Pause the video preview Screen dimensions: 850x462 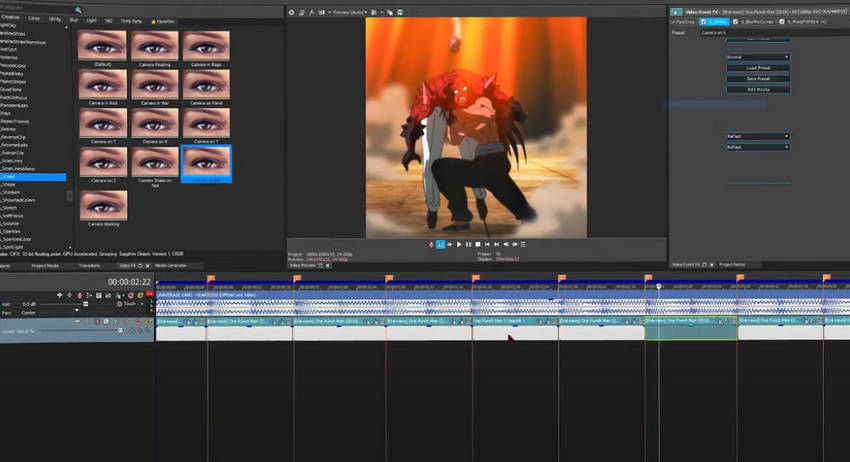tap(468, 245)
